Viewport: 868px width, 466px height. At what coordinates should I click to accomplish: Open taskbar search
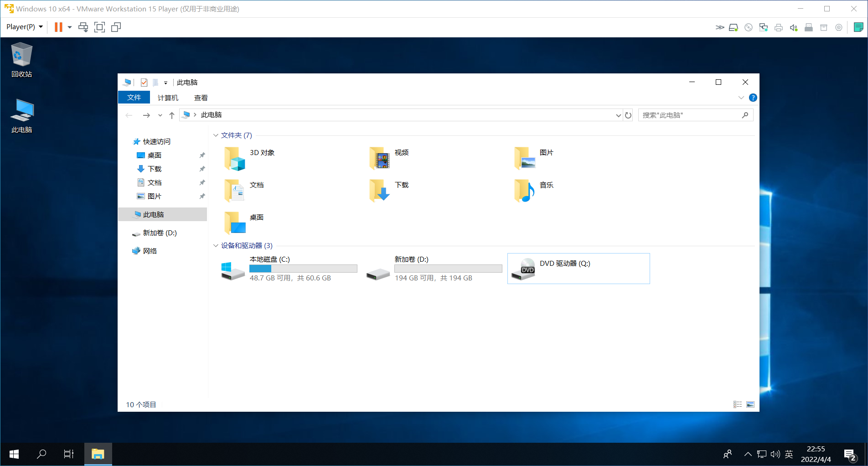(41, 454)
